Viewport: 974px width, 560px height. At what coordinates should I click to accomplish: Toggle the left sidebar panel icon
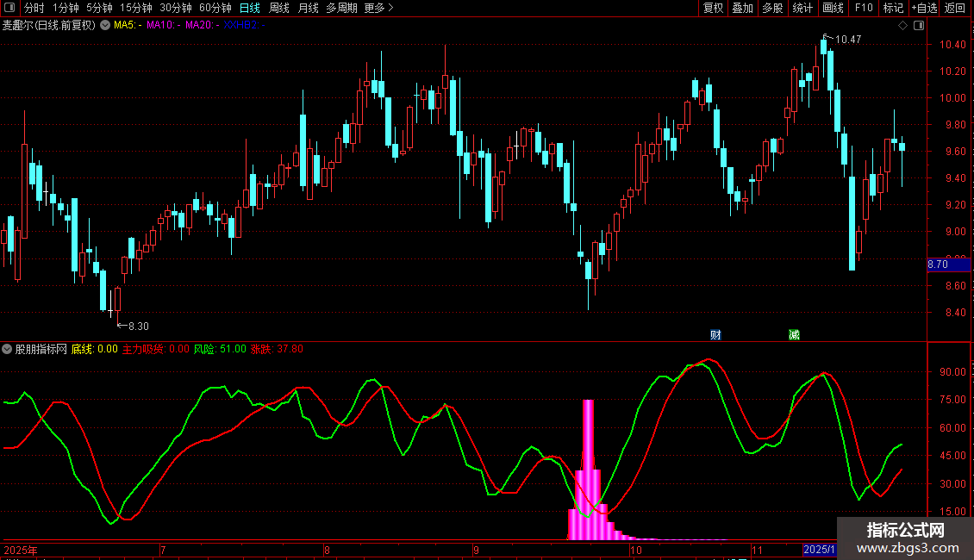(9, 8)
